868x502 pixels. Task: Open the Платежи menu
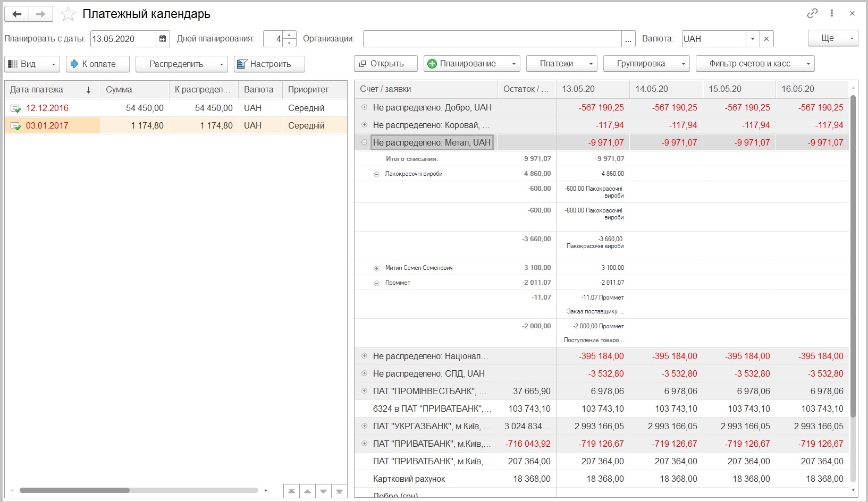click(x=562, y=64)
